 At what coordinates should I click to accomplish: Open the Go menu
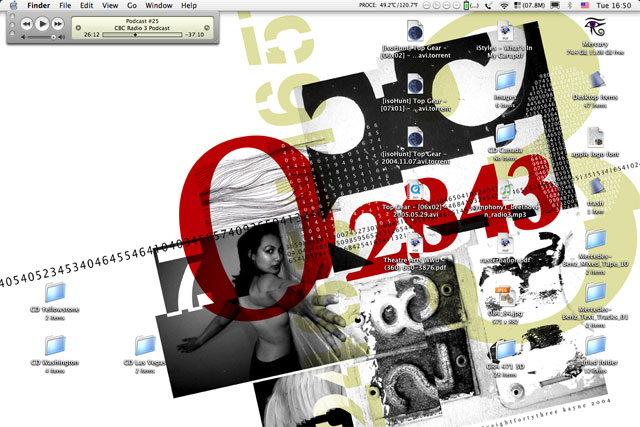coord(132,5)
